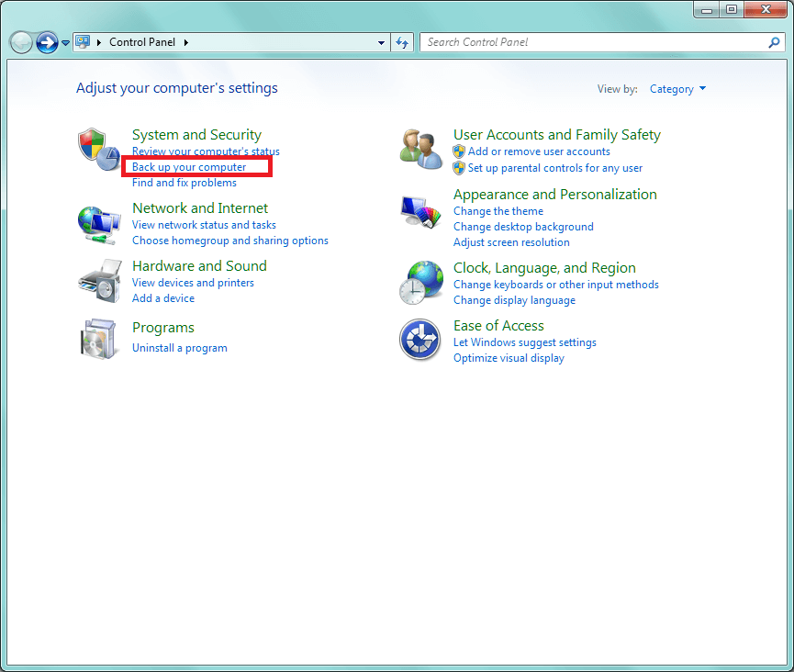The height and width of the screenshot is (672, 794).
Task: Open Network and Internet heading
Action: [x=200, y=208]
